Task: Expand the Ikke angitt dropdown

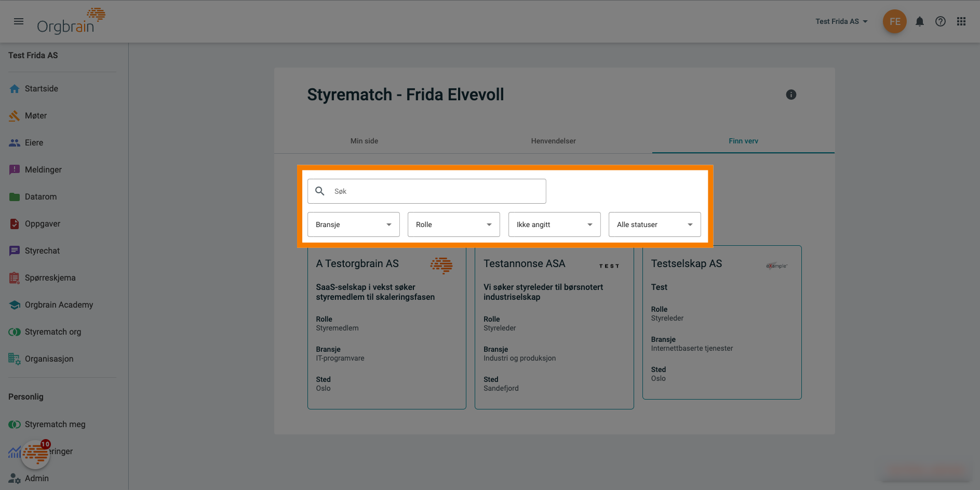Action: [x=555, y=224]
